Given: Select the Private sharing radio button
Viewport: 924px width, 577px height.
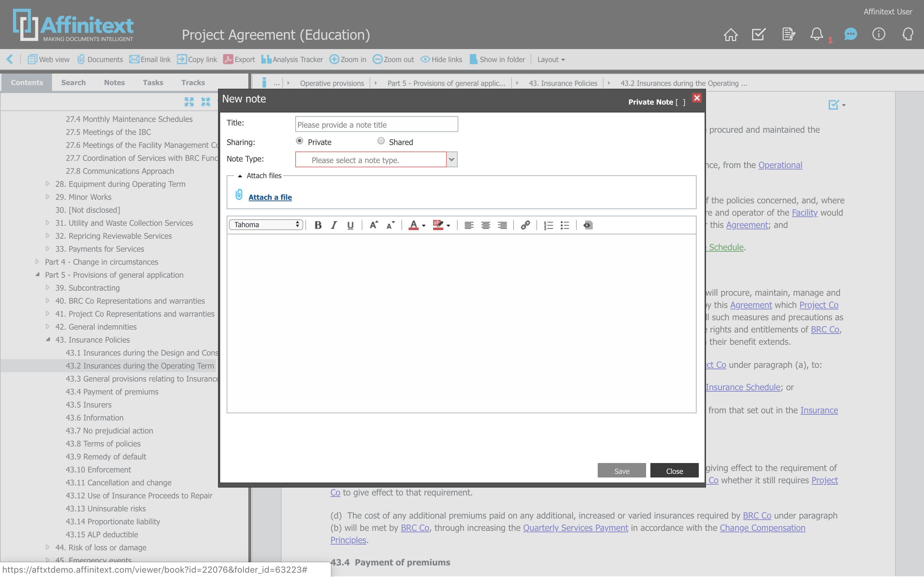Looking at the screenshot, I should tap(300, 141).
